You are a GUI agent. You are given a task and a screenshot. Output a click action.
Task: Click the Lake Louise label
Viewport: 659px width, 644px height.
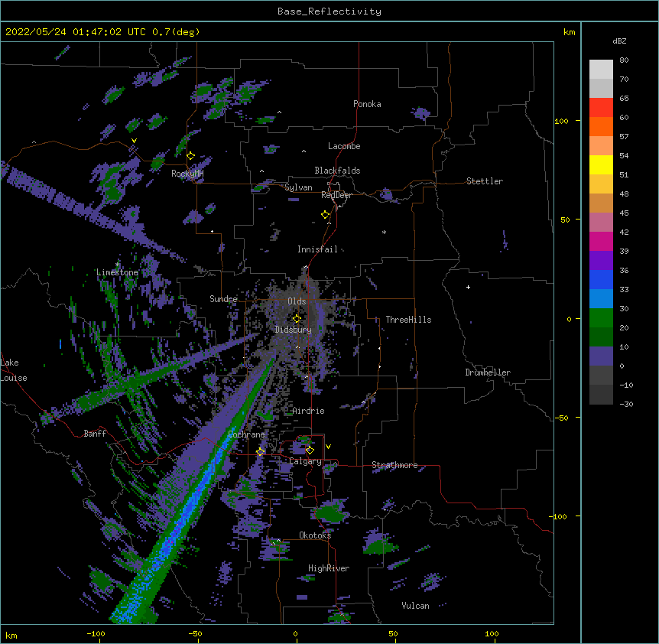pos(14,370)
